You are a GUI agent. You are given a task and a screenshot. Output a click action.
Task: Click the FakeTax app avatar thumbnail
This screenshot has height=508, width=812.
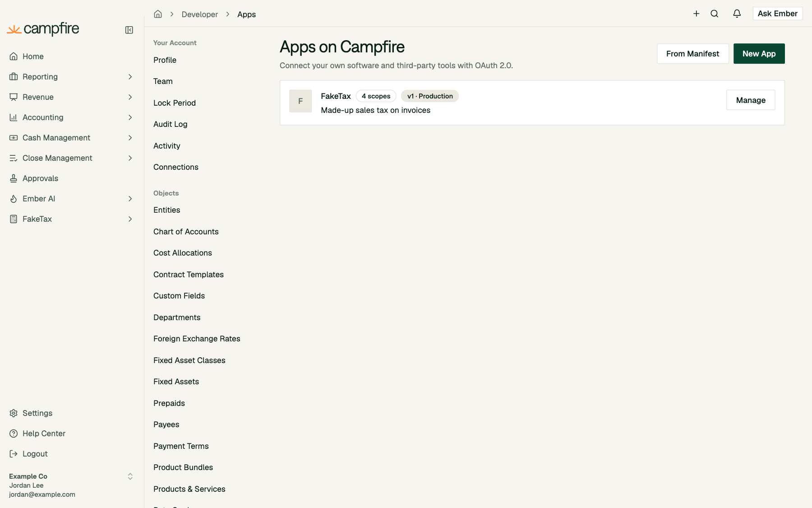(x=300, y=101)
